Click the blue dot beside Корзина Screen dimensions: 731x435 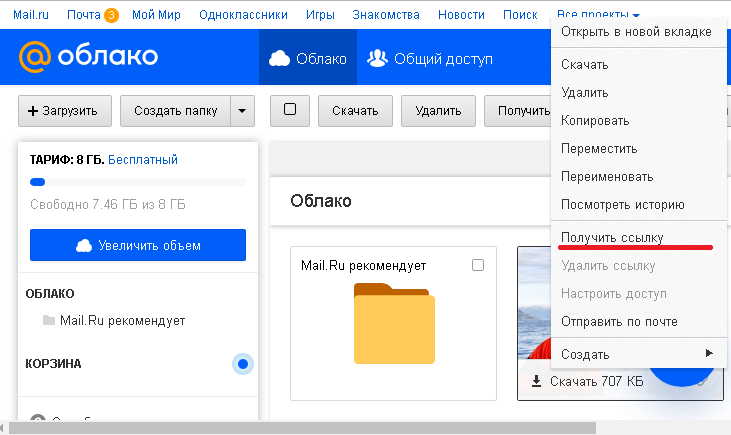pos(242,364)
